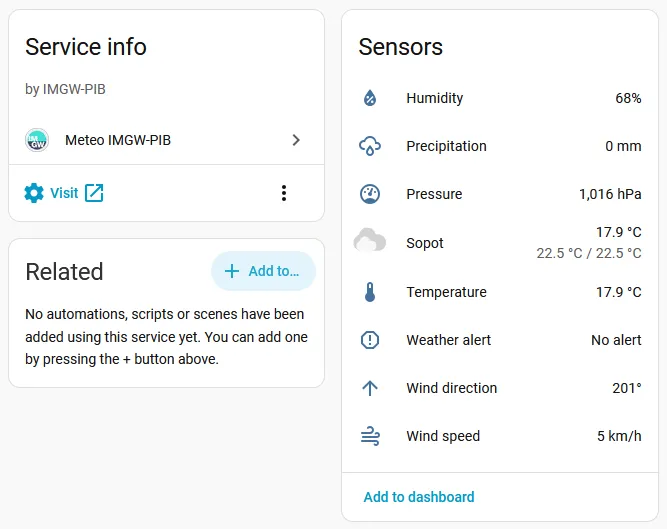This screenshot has height=529, width=667.
Task: Click the settings gear icon beside Visit
Action: (x=34, y=193)
